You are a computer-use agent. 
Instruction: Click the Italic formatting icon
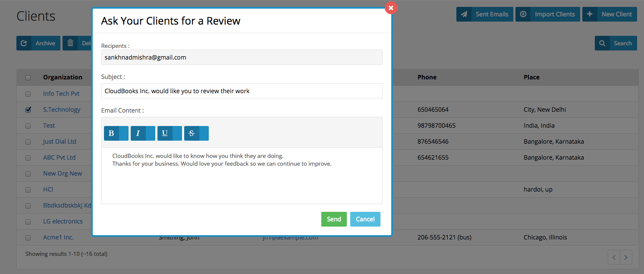click(138, 133)
